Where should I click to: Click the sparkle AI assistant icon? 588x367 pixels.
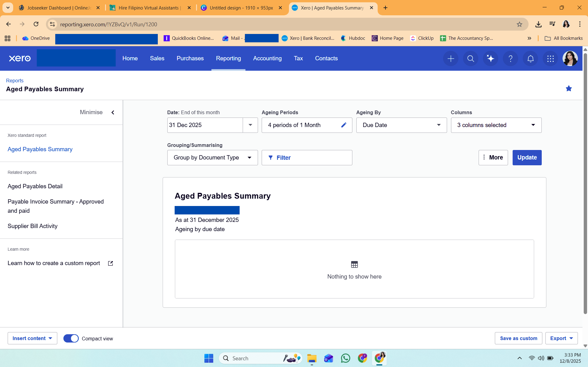[491, 58]
